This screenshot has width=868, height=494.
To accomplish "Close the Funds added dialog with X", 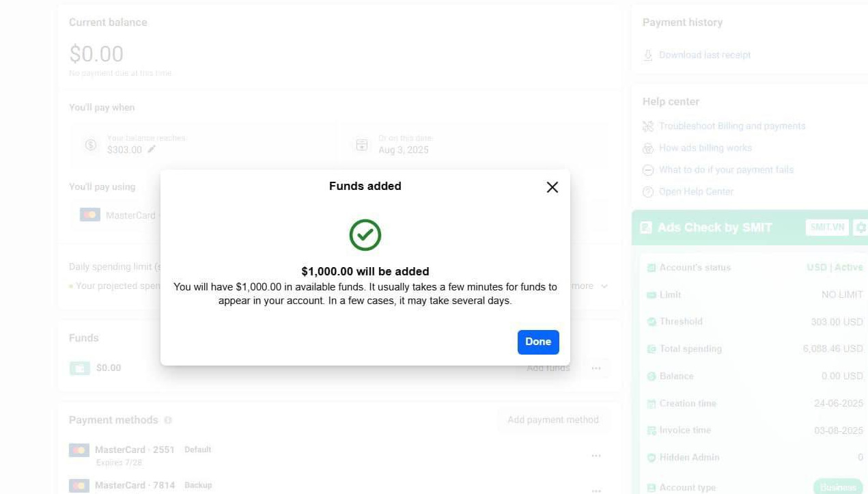I will click(552, 187).
